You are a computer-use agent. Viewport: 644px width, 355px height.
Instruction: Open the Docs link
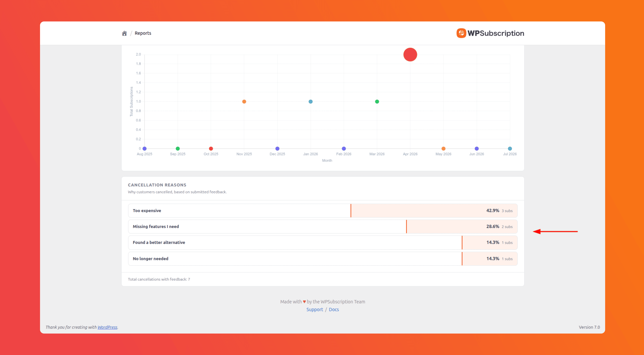pyautogui.click(x=334, y=309)
